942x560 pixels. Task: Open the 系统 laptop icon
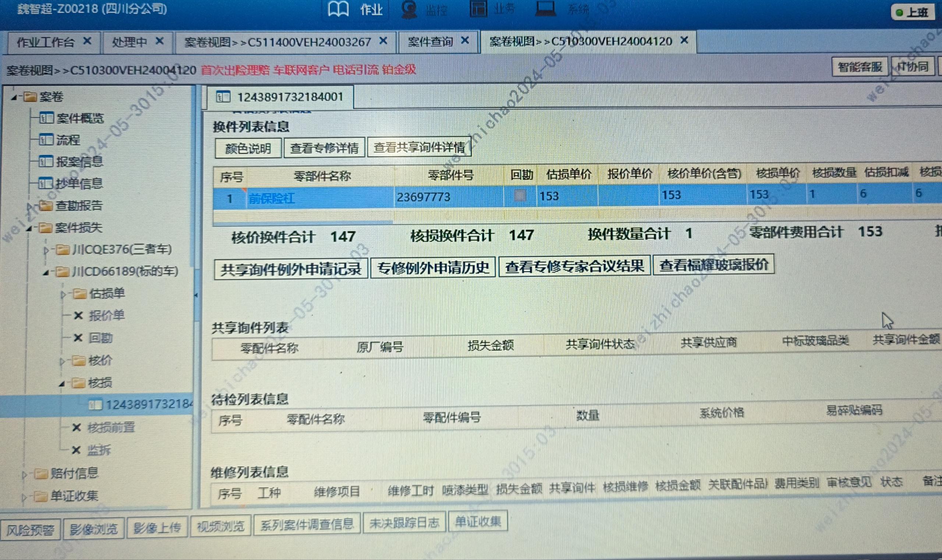(x=545, y=8)
